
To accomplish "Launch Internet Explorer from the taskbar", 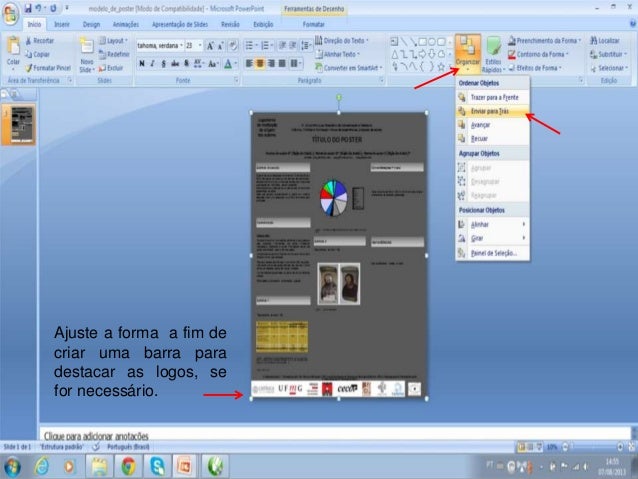I will point(42,465).
